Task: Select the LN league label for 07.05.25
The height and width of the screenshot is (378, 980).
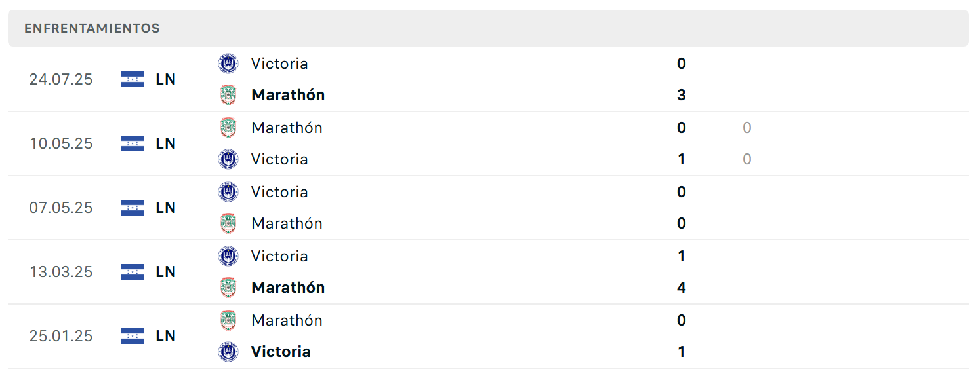Action: tap(166, 208)
